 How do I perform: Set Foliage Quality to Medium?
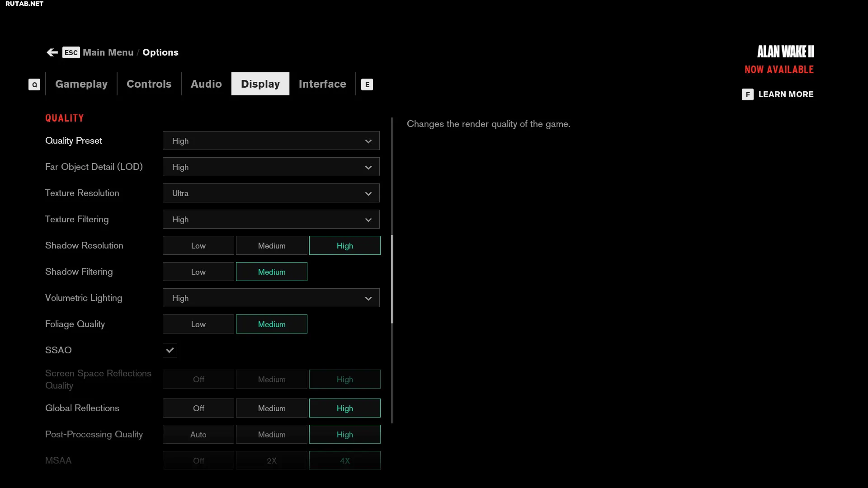[x=272, y=324]
